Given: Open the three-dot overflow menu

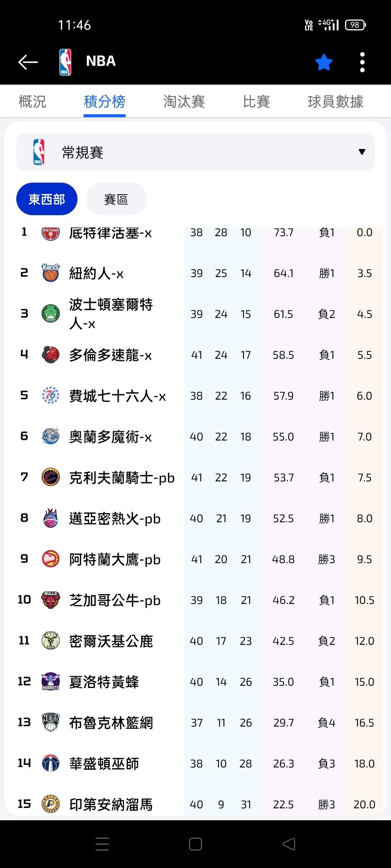Looking at the screenshot, I should [x=362, y=62].
